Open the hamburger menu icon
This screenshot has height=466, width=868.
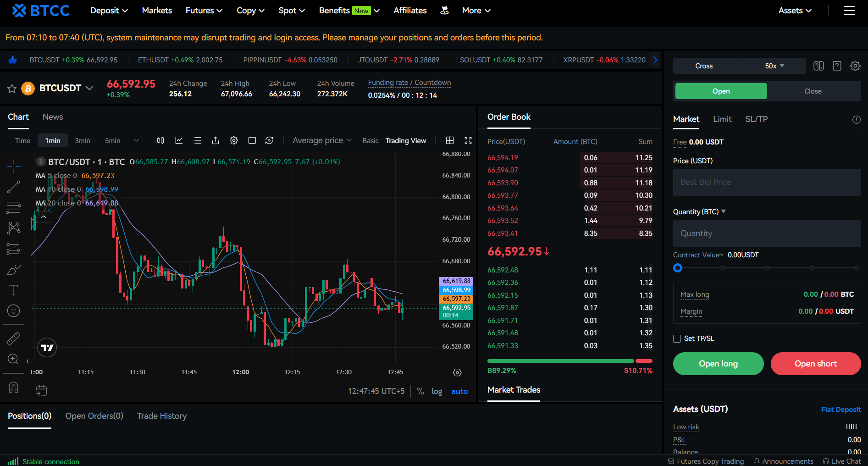pyautogui.click(x=849, y=11)
